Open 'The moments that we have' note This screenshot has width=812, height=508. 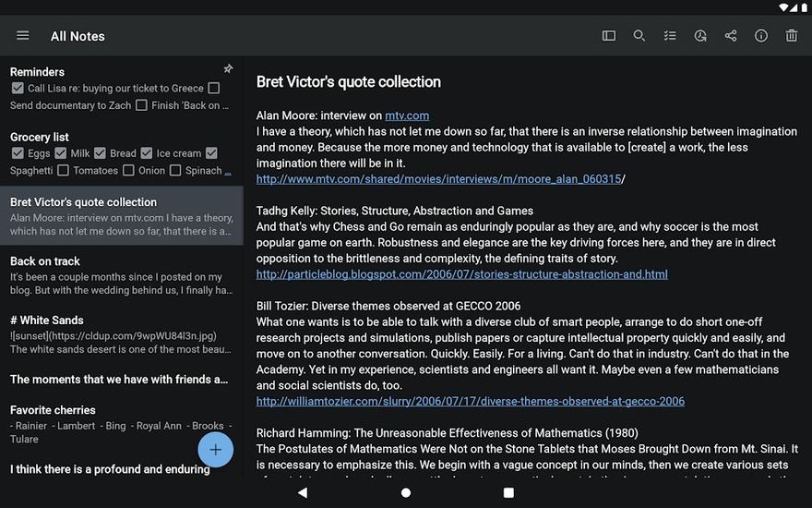122,379
